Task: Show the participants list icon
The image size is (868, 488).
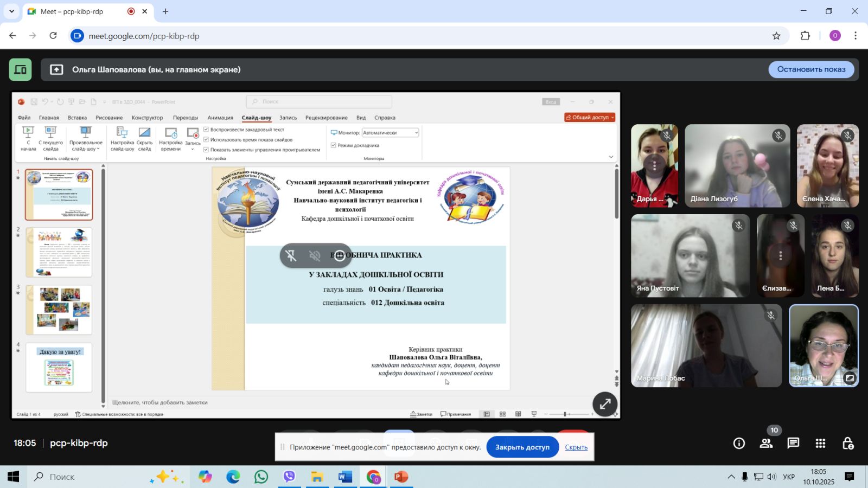Action: coord(766,444)
